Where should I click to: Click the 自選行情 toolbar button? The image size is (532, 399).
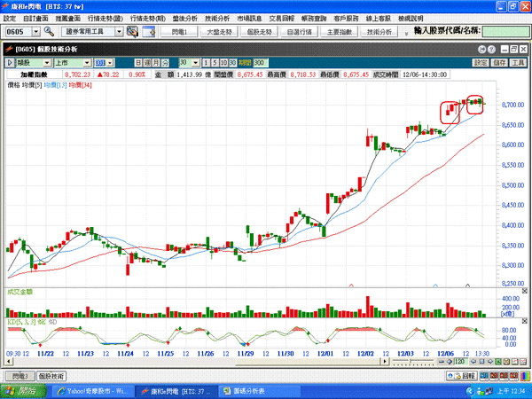[300, 32]
